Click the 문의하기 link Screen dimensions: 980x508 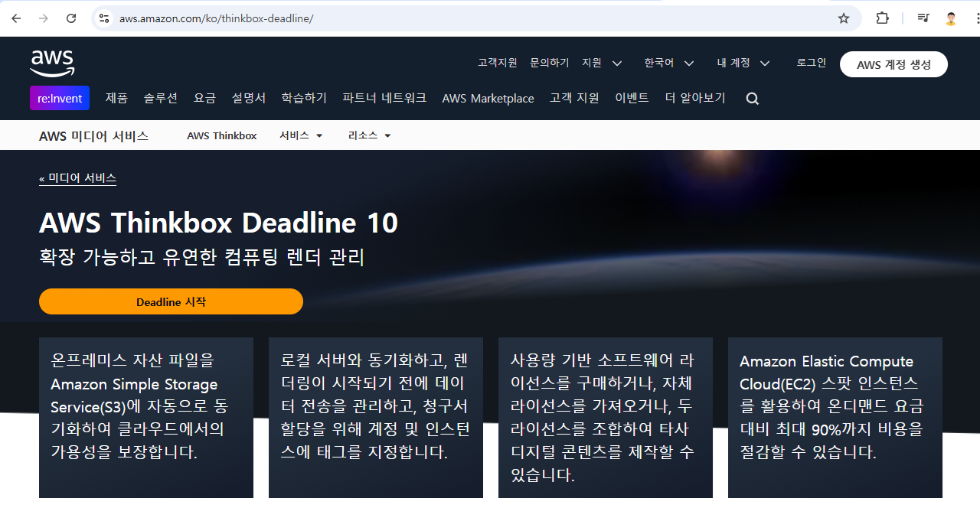(549, 63)
